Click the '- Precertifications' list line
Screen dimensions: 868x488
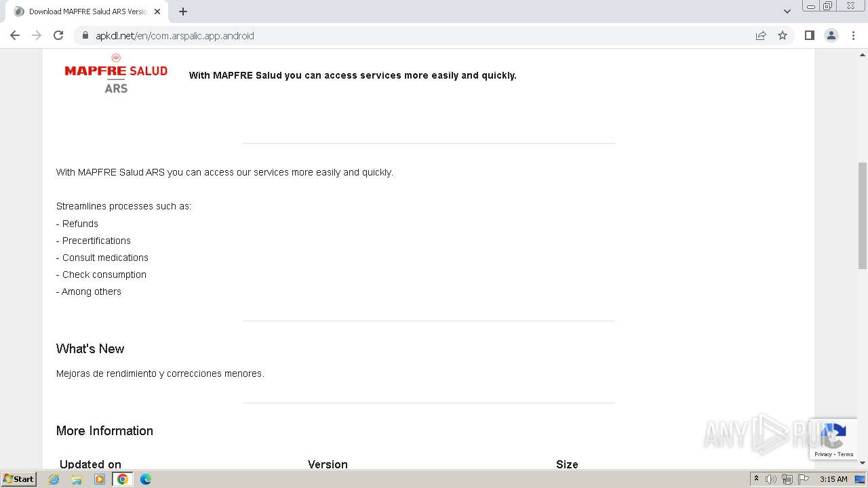click(x=94, y=241)
